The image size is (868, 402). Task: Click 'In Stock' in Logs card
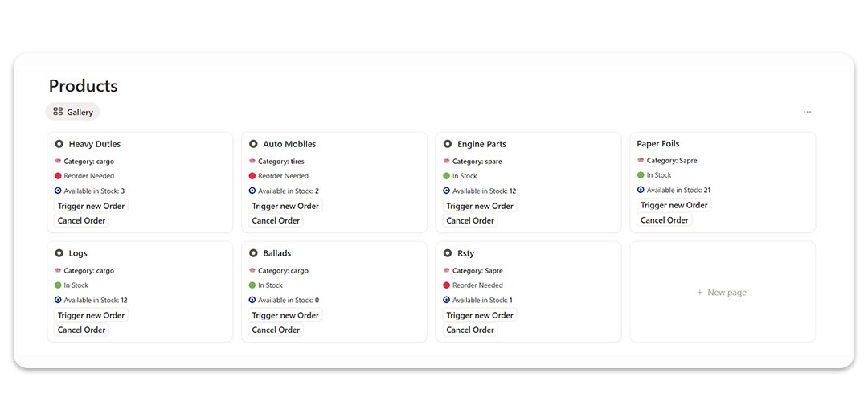click(x=76, y=285)
